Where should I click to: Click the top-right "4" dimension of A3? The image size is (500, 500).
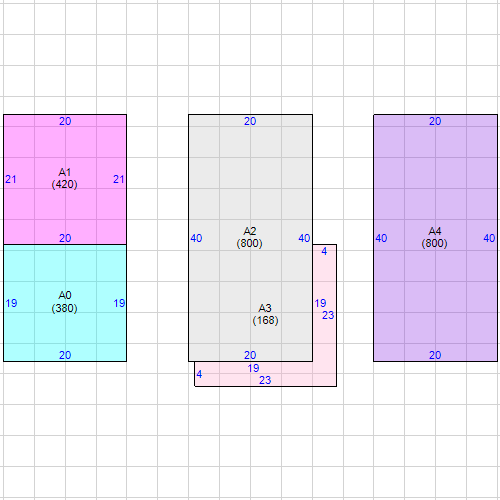(324, 251)
